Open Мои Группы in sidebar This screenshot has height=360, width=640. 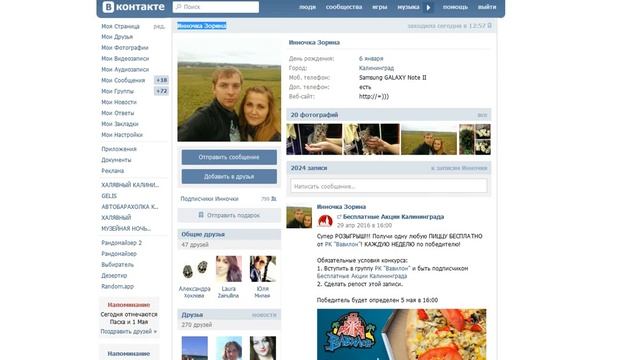tap(118, 91)
